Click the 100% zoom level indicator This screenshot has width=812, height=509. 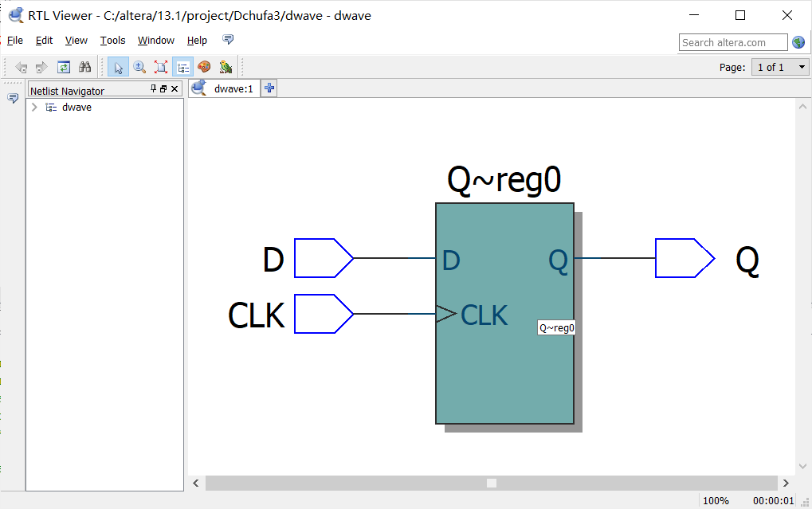tap(716, 500)
